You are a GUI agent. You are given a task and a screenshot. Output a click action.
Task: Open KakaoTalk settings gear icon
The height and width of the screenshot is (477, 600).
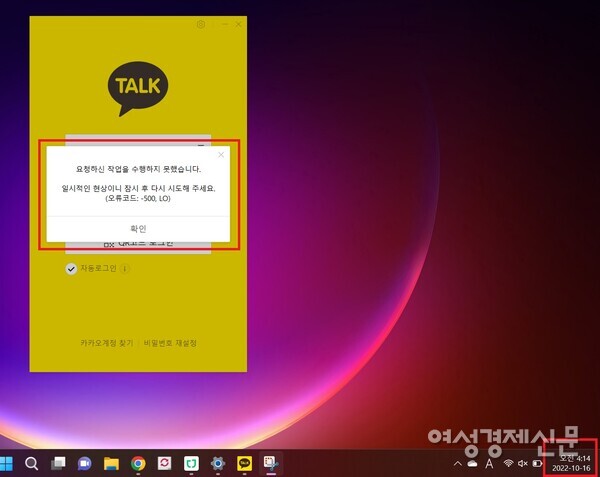pyautogui.click(x=201, y=24)
